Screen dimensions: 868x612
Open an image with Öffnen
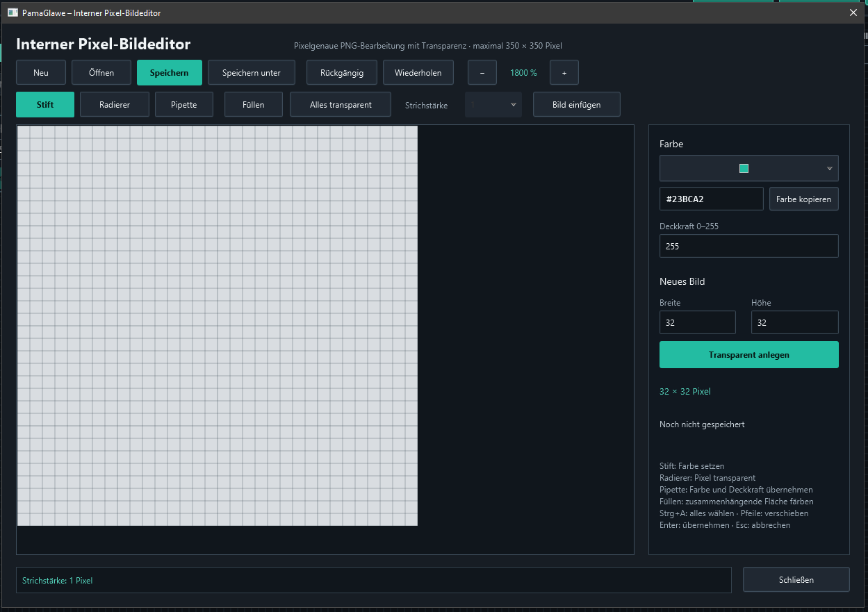click(101, 72)
